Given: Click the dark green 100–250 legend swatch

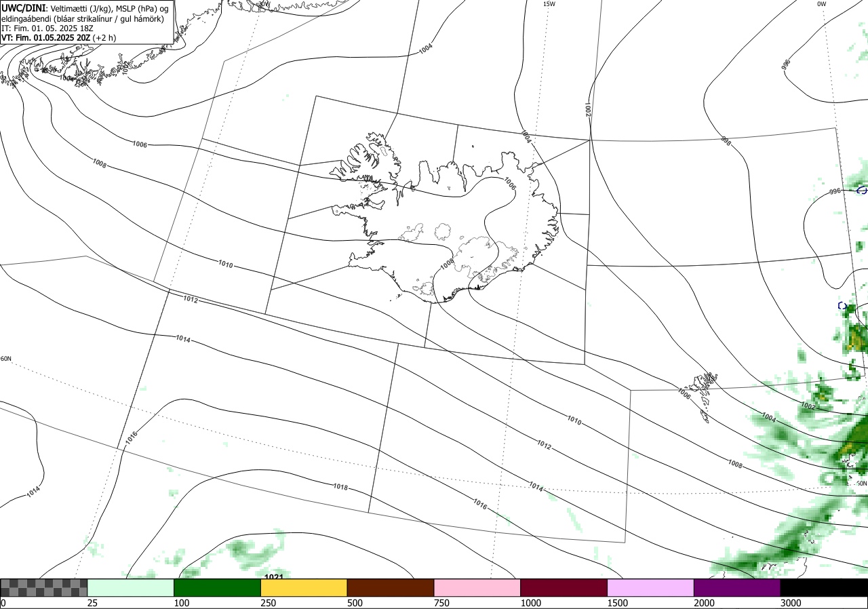Looking at the screenshot, I should [x=217, y=587].
